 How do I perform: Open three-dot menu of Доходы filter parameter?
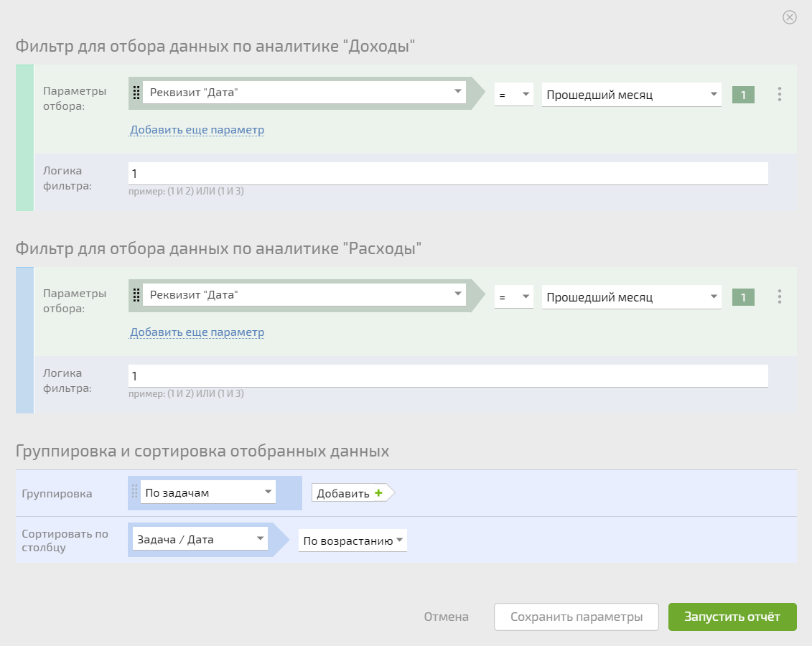[x=780, y=94]
